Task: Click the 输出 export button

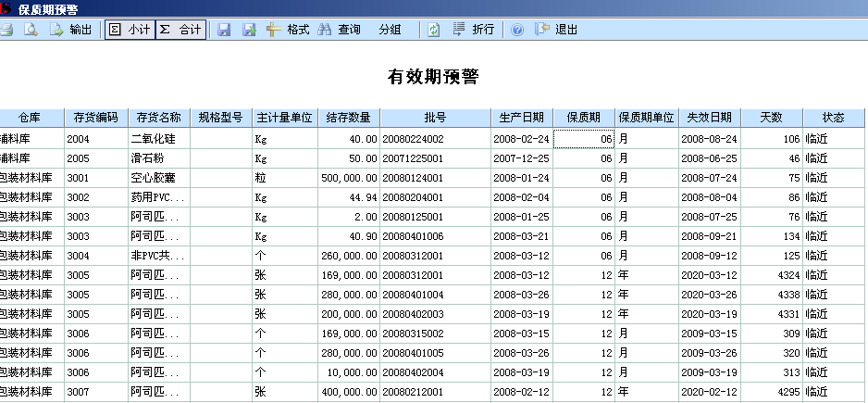Action: point(71,30)
